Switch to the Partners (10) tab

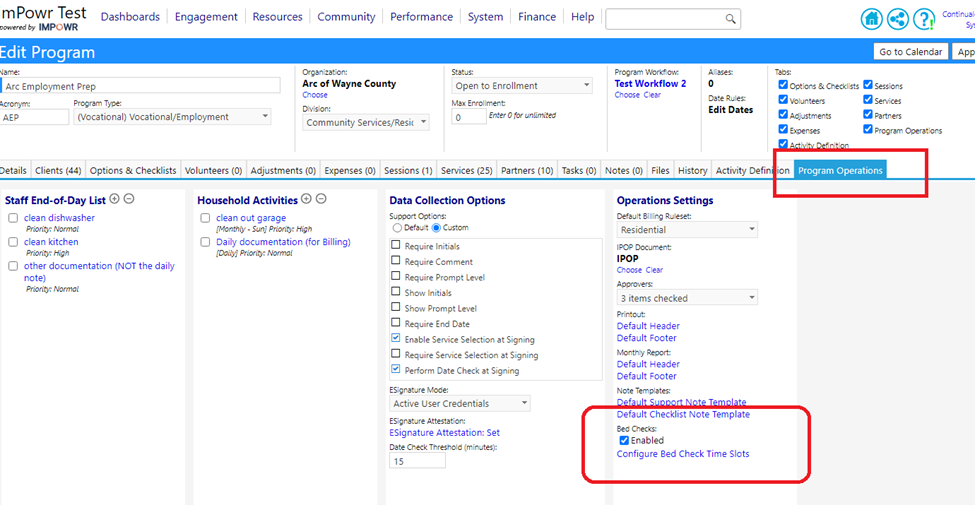pos(527,170)
